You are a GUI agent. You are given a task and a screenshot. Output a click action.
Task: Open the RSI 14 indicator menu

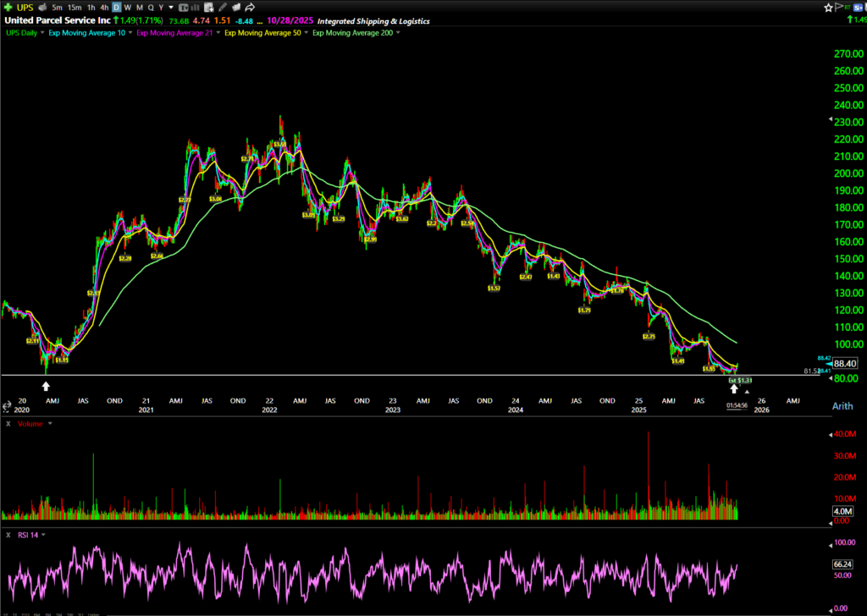coord(45,535)
